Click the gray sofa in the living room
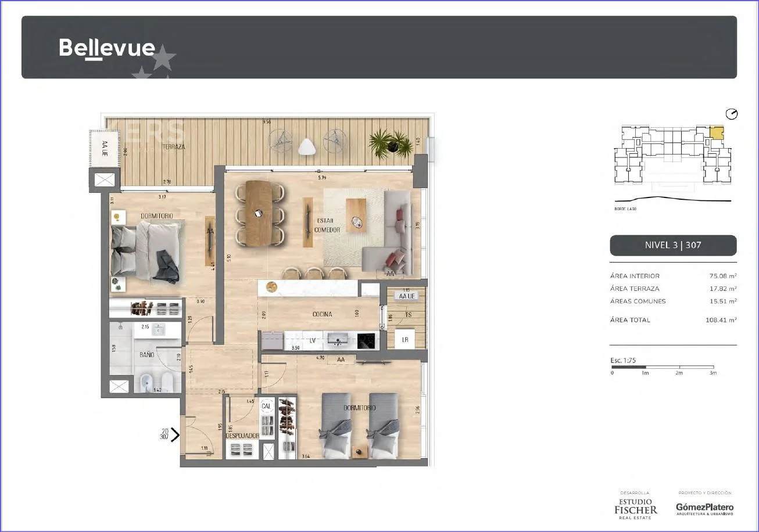The width and height of the screenshot is (759, 532). (396, 235)
